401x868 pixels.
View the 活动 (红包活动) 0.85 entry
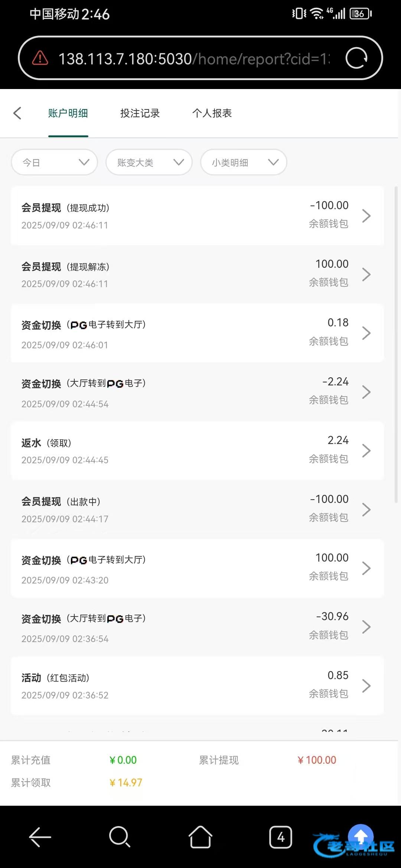pyautogui.click(x=197, y=686)
